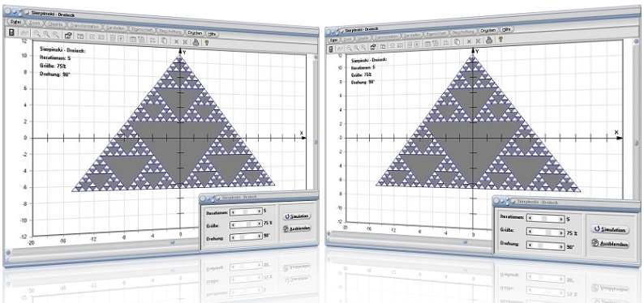The image size is (644, 303).
Task: Click the calculator icon in the right window toolbar
Action: (331, 49)
